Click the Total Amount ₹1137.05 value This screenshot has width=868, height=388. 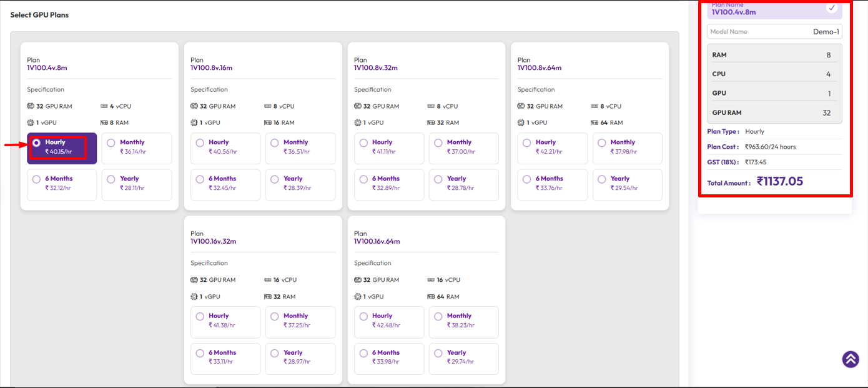[x=780, y=182]
